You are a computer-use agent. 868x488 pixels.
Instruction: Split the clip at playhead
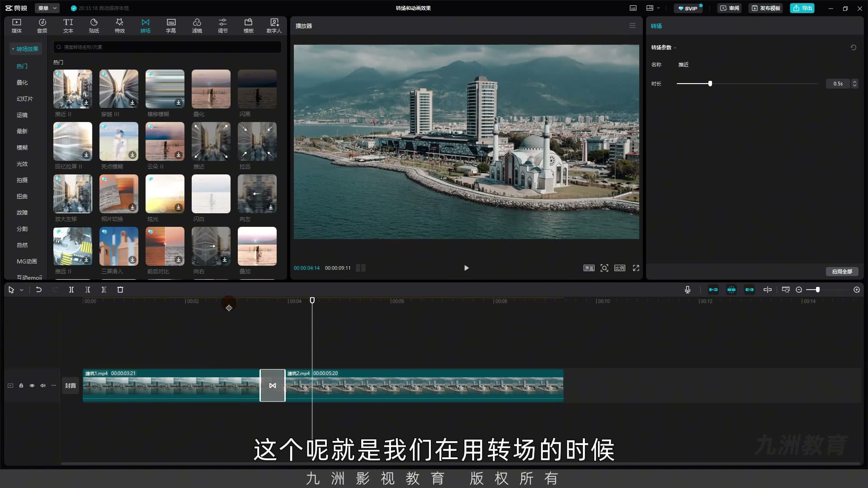(x=71, y=290)
